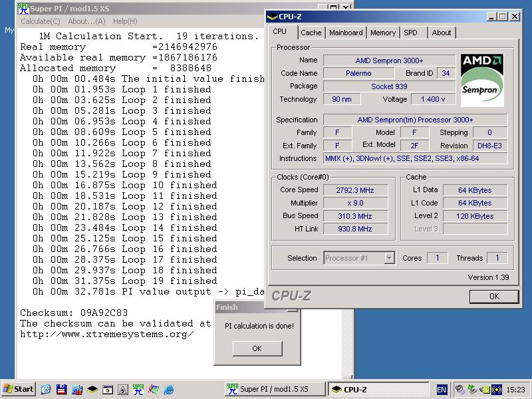Click the Checksum: 09A92C83 line
The image size is (532, 399).
point(74,313)
